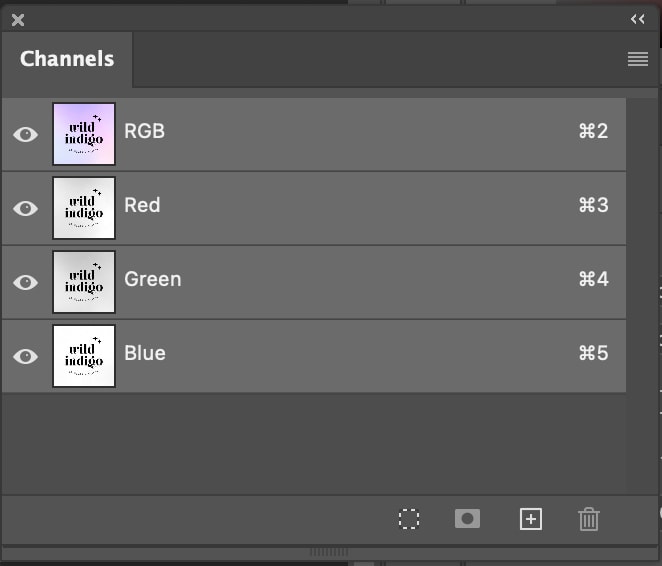Open the Channels panel hamburger menu
The width and height of the screenshot is (662, 566).
click(x=638, y=60)
